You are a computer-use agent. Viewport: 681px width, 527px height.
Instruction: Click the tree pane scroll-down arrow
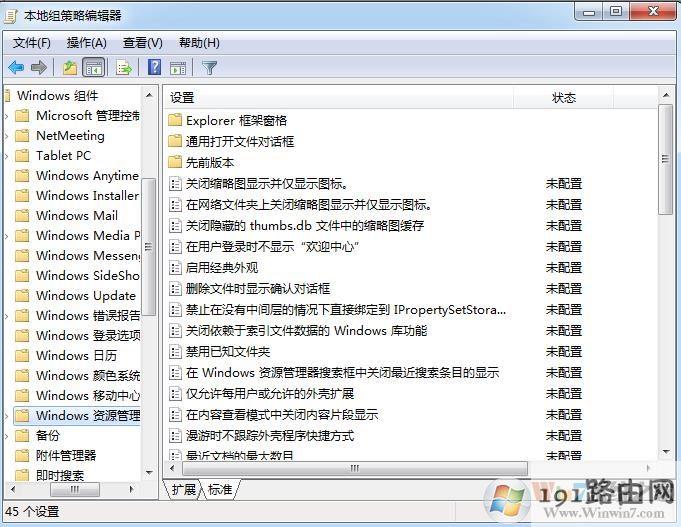[x=149, y=473]
